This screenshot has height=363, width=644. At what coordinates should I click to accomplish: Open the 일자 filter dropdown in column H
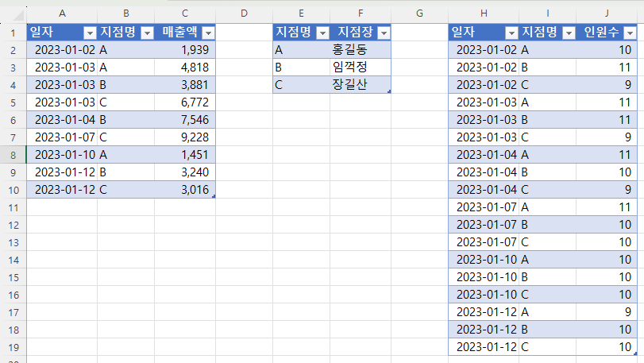tap(511, 33)
